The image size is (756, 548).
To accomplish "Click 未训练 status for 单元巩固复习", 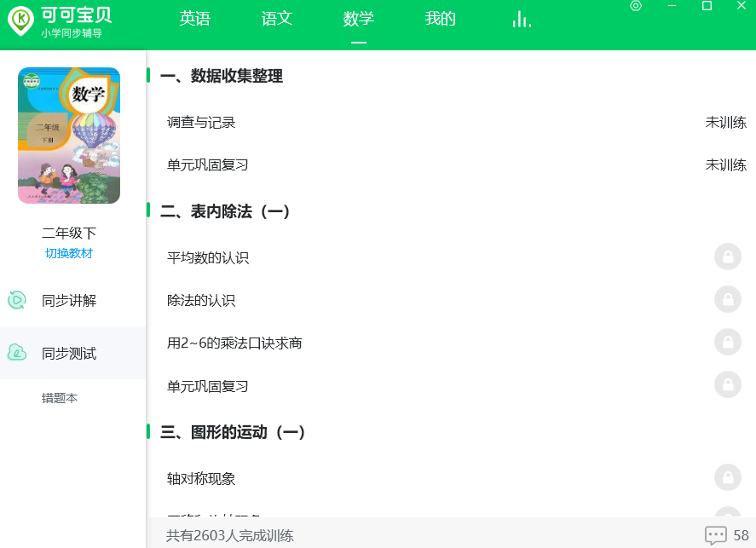I will click(725, 164).
